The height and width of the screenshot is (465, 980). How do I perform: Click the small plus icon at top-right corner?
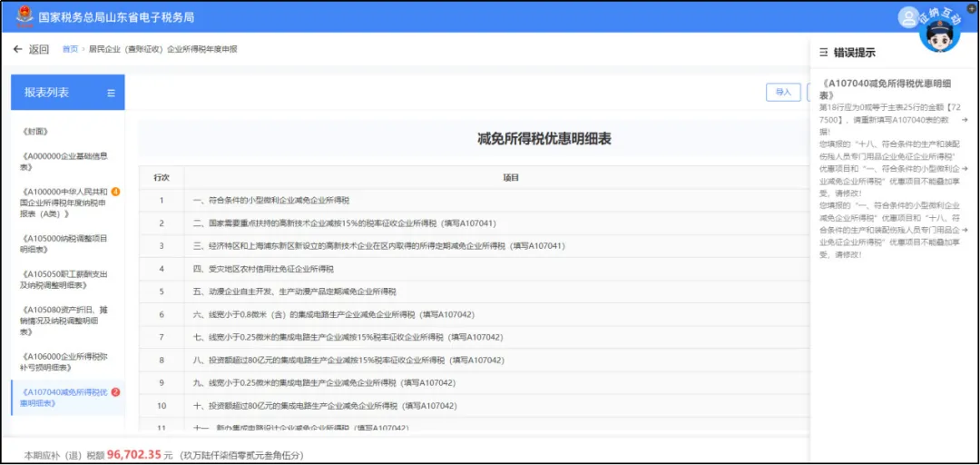[x=971, y=8]
